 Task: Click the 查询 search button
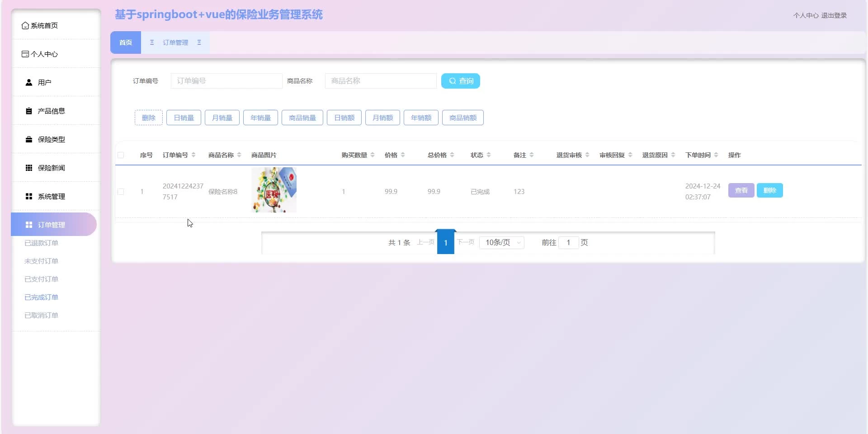pyautogui.click(x=461, y=81)
